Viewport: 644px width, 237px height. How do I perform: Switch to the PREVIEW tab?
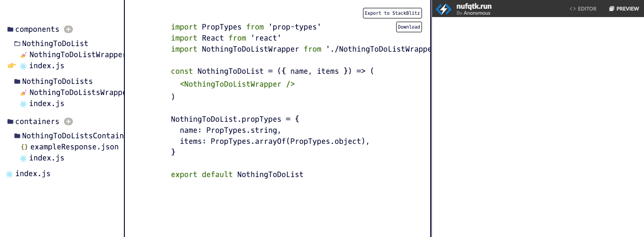624,9
